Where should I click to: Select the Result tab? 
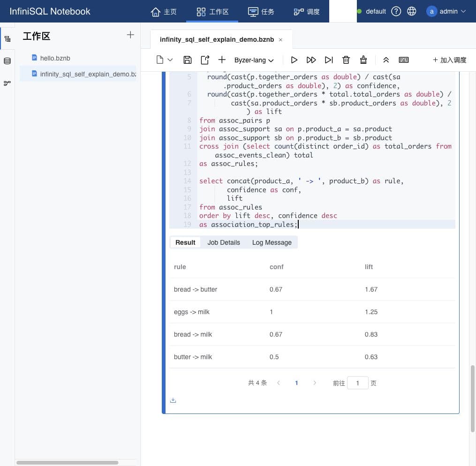point(185,242)
